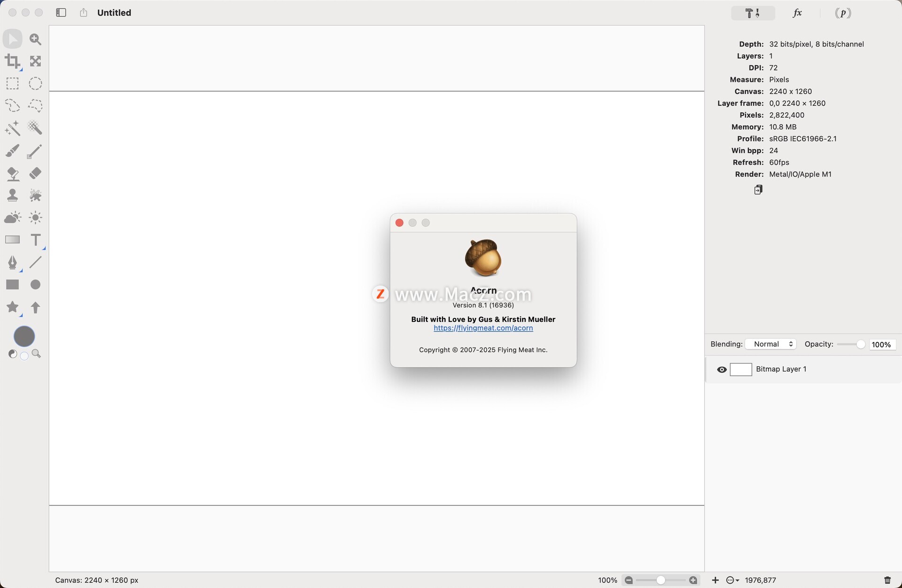The width and height of the screenshot is (902, 588).
Task: Add a new layer with plus button
Action: click(715, 580)
